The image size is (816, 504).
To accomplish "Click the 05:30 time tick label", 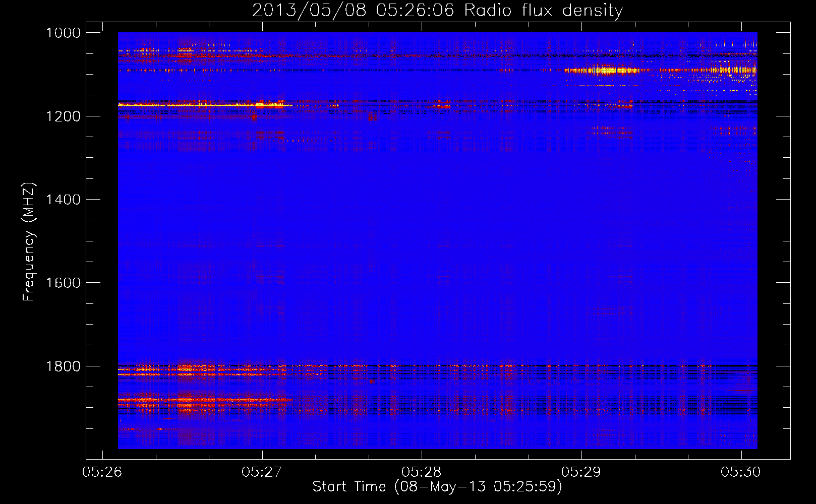I will (741, 472).
